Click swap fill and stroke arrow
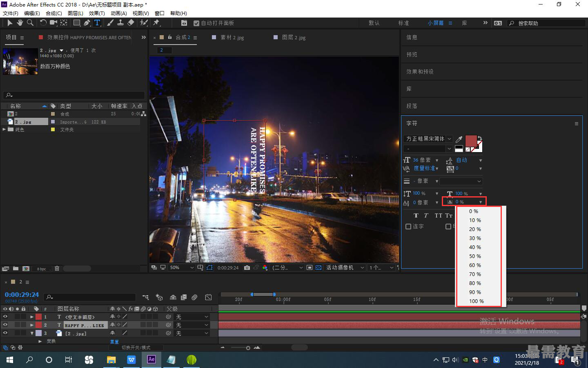The width and height of the screenshot is (588, 368). 480,138
